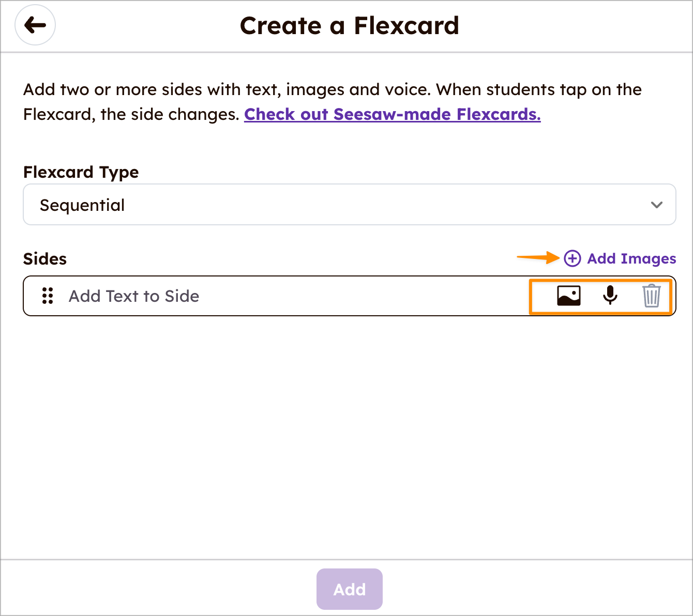This screenshot has width=693, height=616.
Task: Click the text "When students tap on the"
Action: [x=539, y=90]
